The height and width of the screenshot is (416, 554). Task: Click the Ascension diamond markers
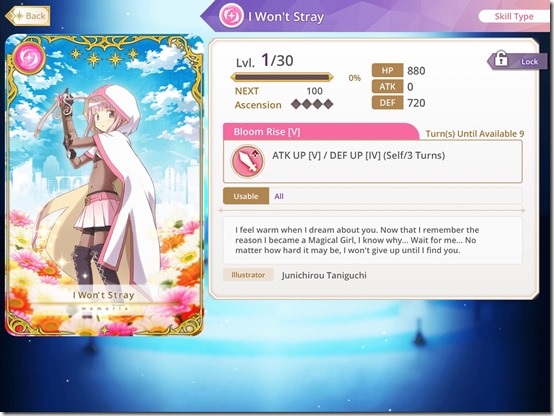click(312, 104)
